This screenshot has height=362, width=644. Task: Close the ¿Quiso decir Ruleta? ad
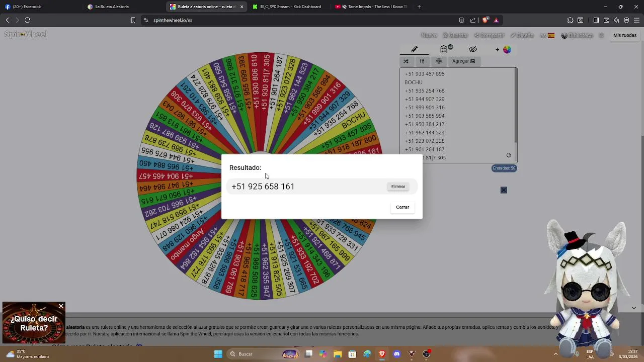(x=61, y=306)
